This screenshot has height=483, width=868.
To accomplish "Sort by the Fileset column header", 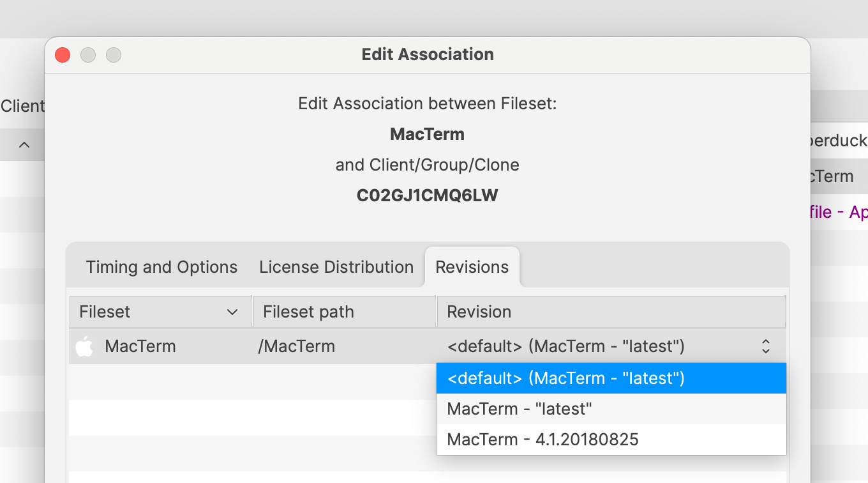I will 160,312.
